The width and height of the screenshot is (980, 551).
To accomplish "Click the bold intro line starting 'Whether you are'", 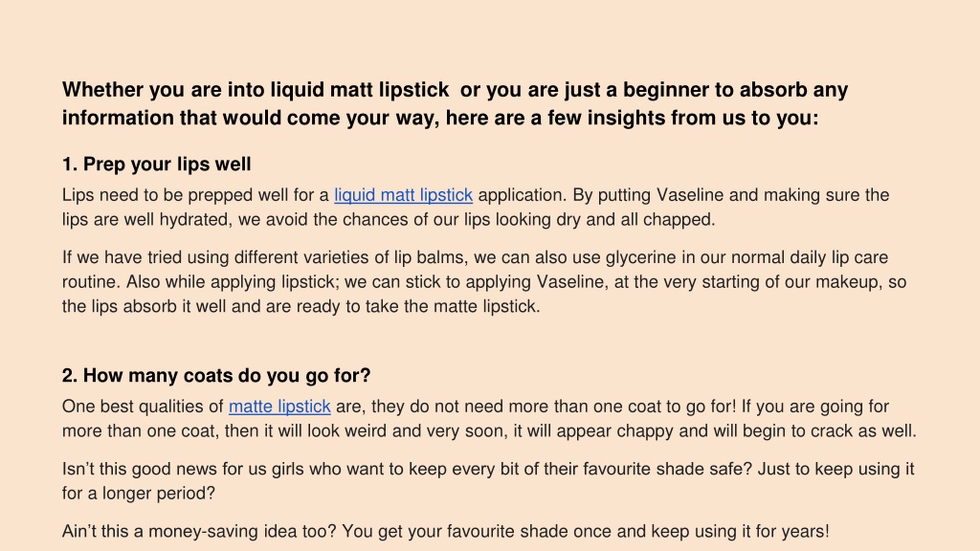I will click(x=455, y=90).
